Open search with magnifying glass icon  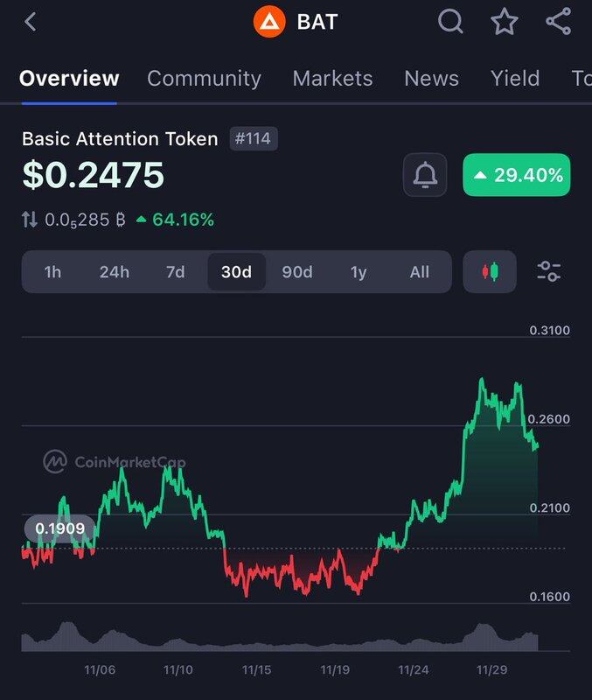pos(450,22)
